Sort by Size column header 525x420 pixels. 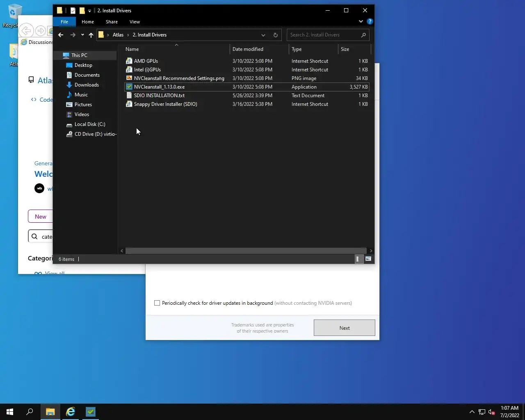354,49
